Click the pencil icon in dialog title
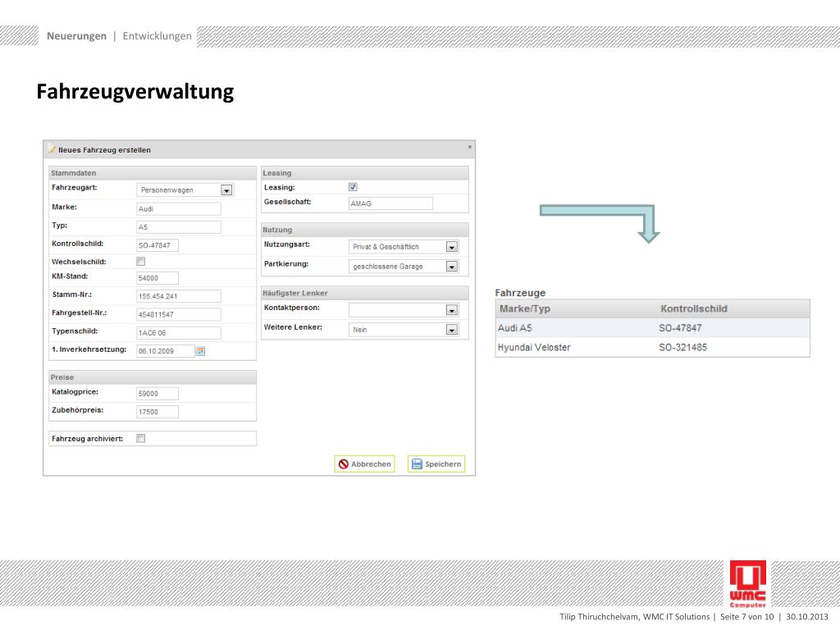 click(x=52, y=149)
